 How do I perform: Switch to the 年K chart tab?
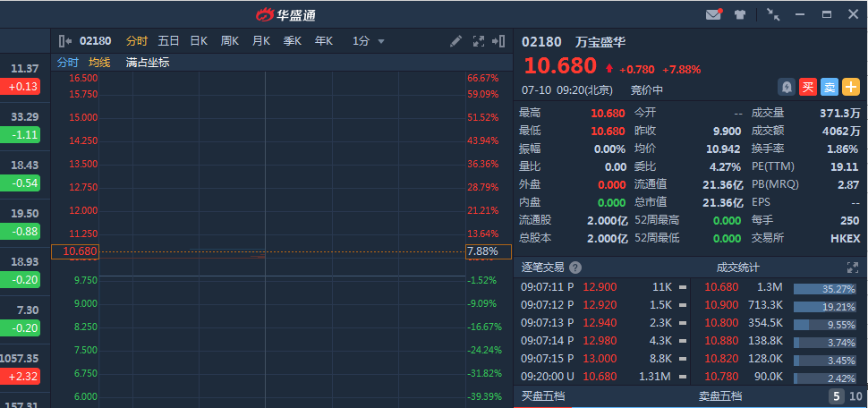(x=324, y=41)
